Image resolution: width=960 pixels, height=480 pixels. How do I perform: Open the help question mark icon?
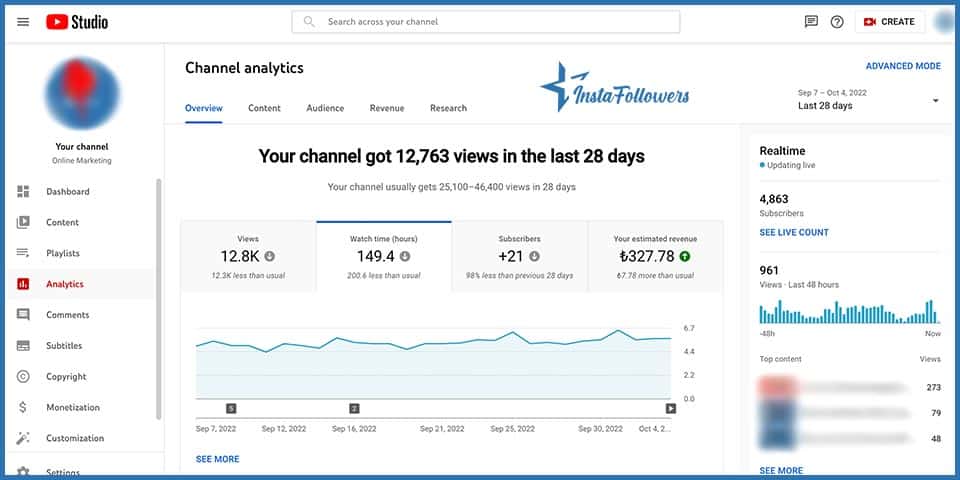click(837, 22)
